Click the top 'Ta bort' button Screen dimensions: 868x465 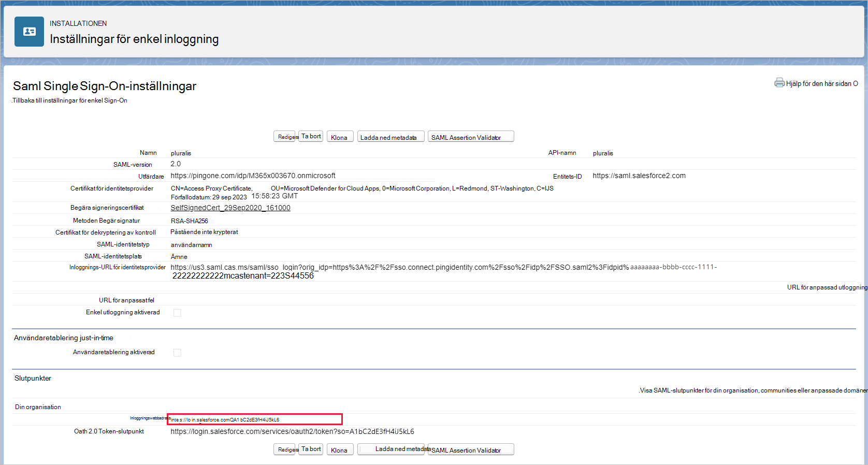(311, 136)
